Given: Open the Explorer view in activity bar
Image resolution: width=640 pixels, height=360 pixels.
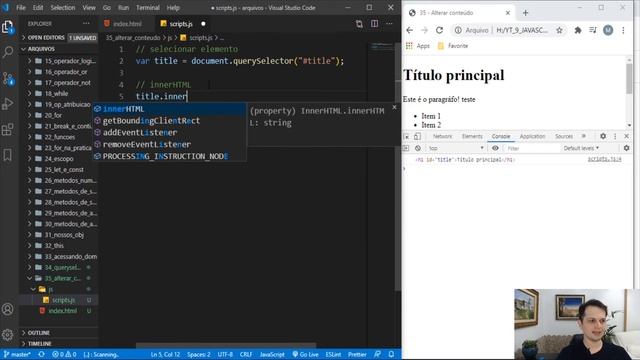Looking at the screenshot, I should click(8, 27).
